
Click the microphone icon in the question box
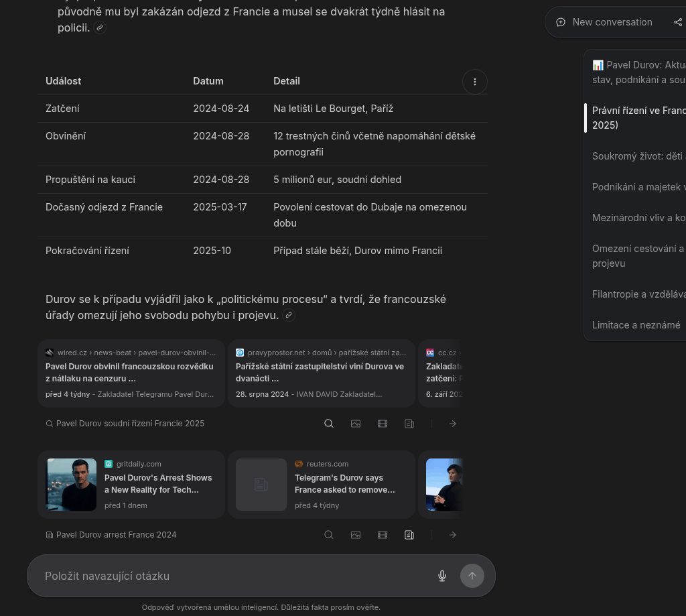point(442,576)
